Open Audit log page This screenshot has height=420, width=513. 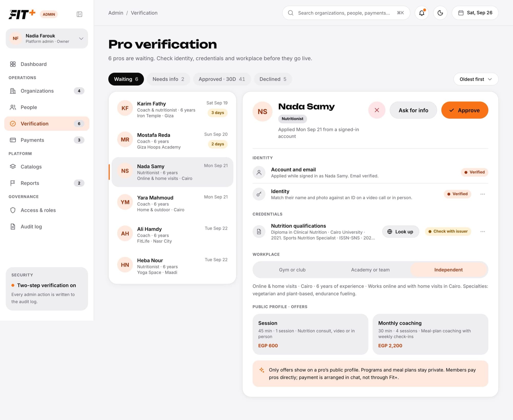47,227
